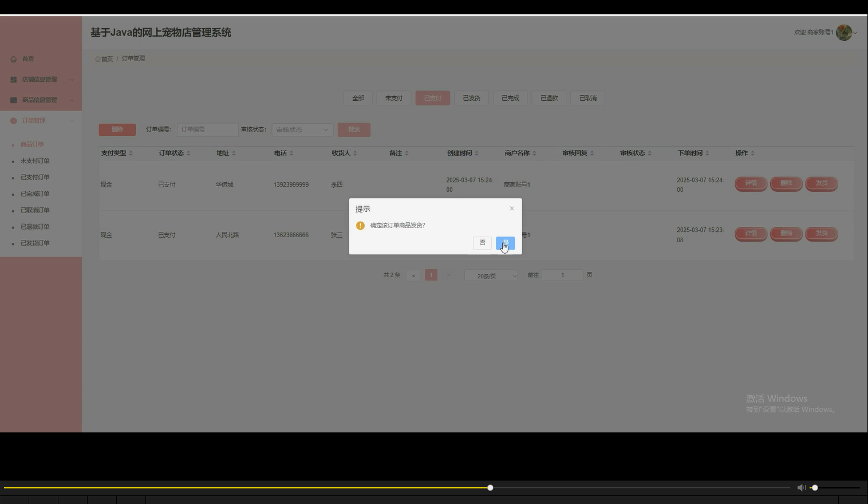Focus the 订单编号 input field
Image resolution: width=868 pixels, height=504 pixels.
(207, 129)
